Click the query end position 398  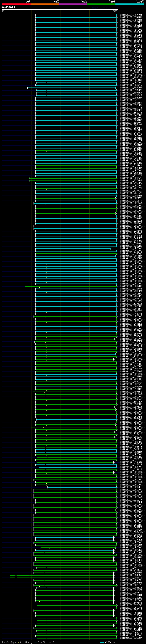(115, 11)
